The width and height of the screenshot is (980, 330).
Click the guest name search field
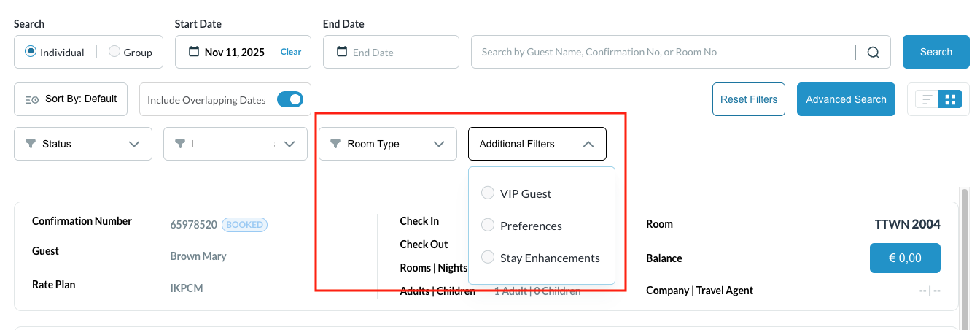(664, 53)
